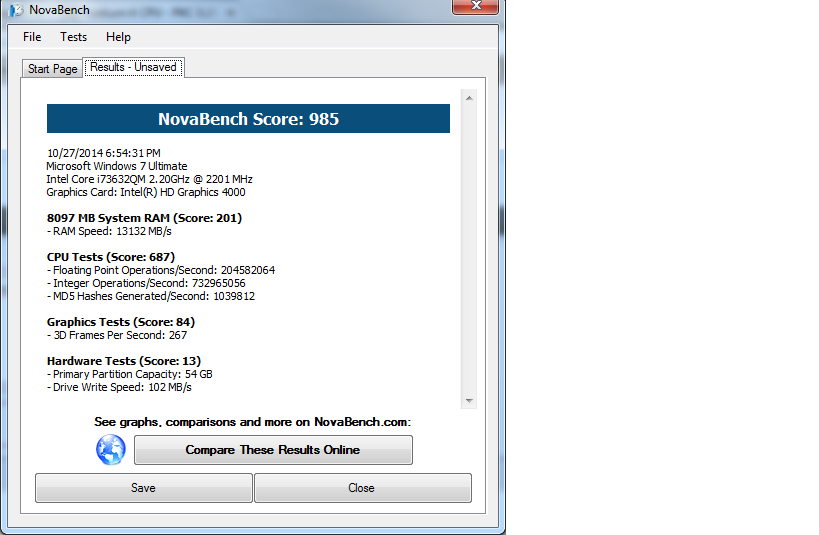Click the NovaBench app icon in title bar
Viewport: 819px width, 535px height.
pyautogui.click(x=16, y=10)
